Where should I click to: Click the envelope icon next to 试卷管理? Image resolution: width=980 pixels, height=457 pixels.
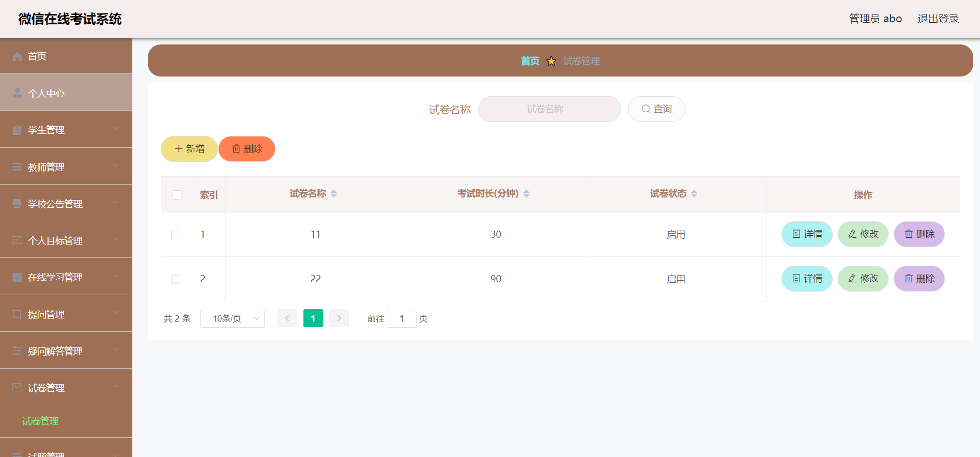17,388
